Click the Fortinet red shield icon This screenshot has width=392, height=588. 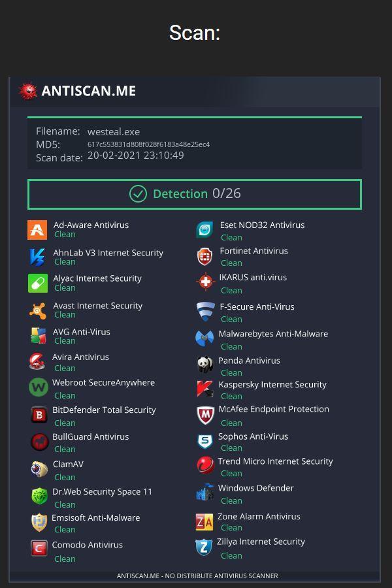(x=204, y=257)
